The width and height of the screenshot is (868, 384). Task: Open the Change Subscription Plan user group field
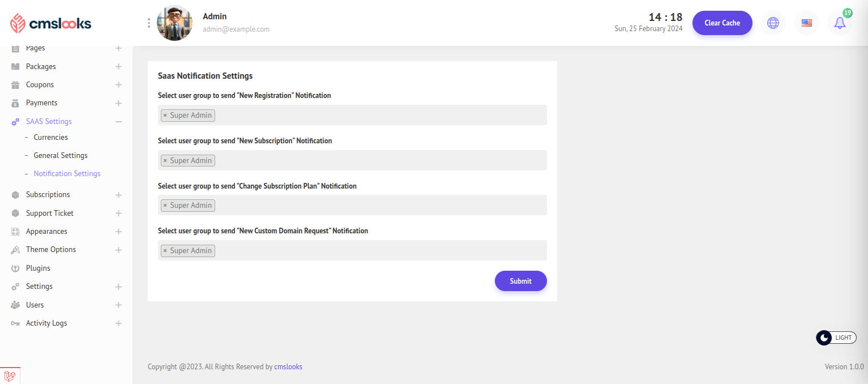379,205
